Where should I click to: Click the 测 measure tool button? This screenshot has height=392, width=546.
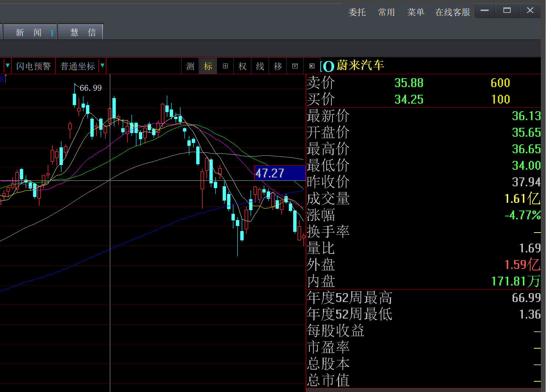pyautogui.click(x=190, y=66)
